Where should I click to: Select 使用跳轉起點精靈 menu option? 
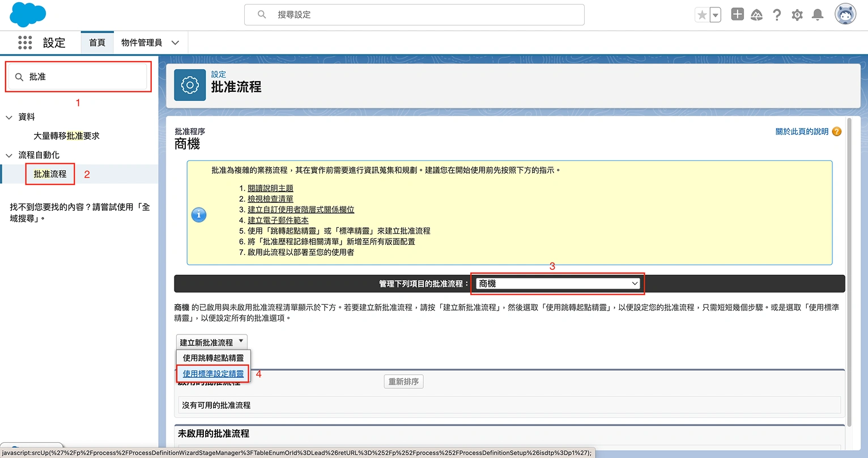[x=213, y=358]
